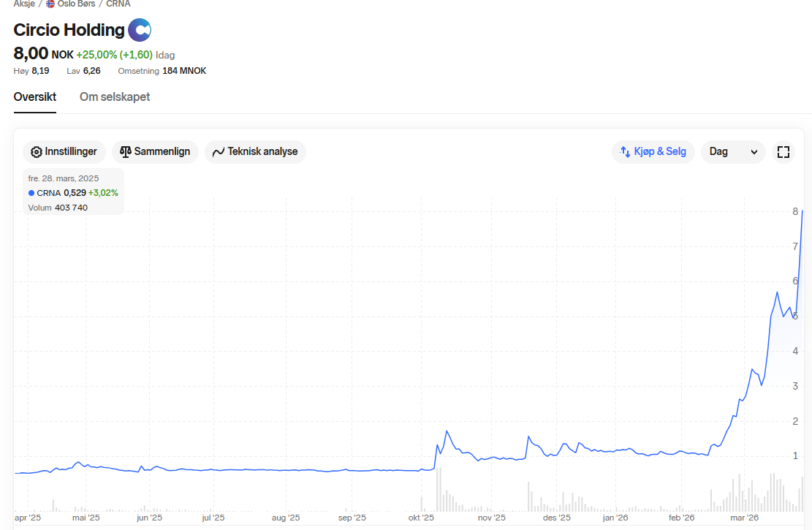Open chart settings via Innstillinger gear
Viewport: 812px width, 530px height.
37,152
